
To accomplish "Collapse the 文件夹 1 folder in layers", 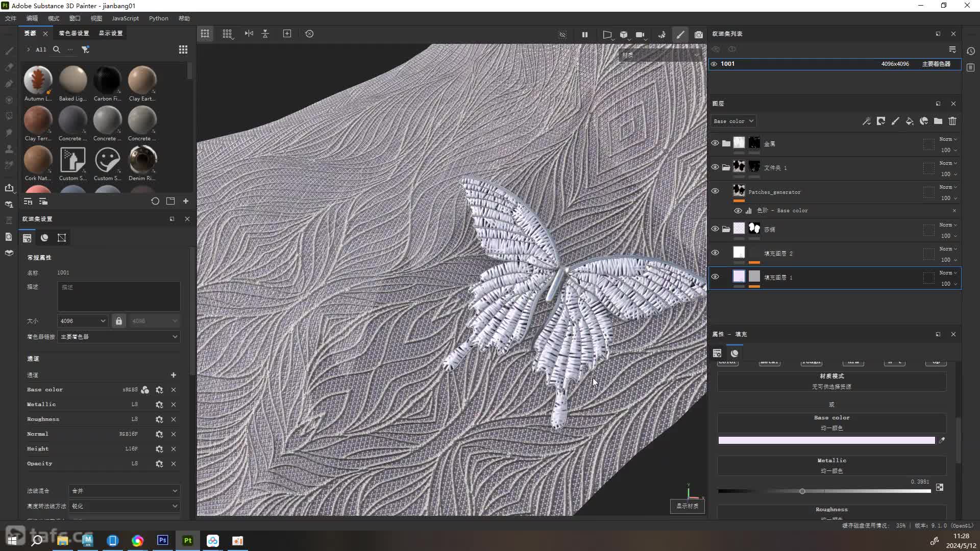I will click(x=726, y=167).
